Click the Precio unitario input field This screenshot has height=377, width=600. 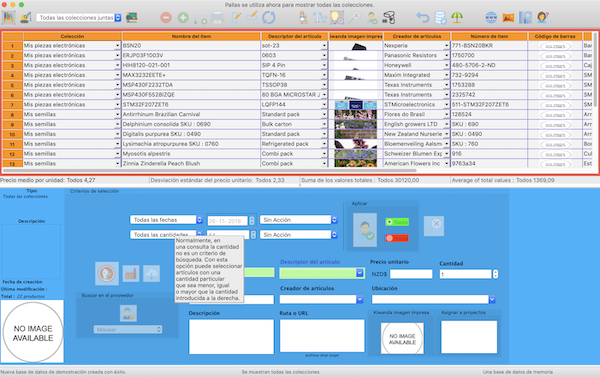[x=411, y=274]
